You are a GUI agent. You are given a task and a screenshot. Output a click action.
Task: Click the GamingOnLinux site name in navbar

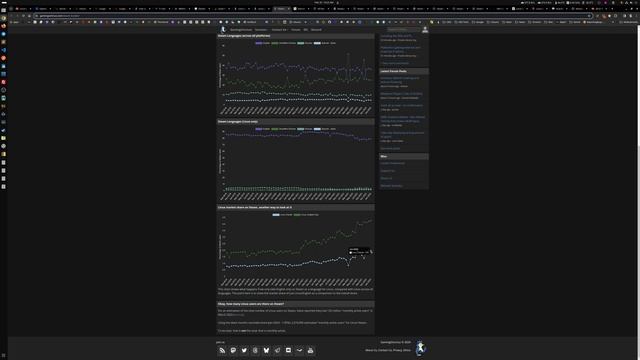241,30
